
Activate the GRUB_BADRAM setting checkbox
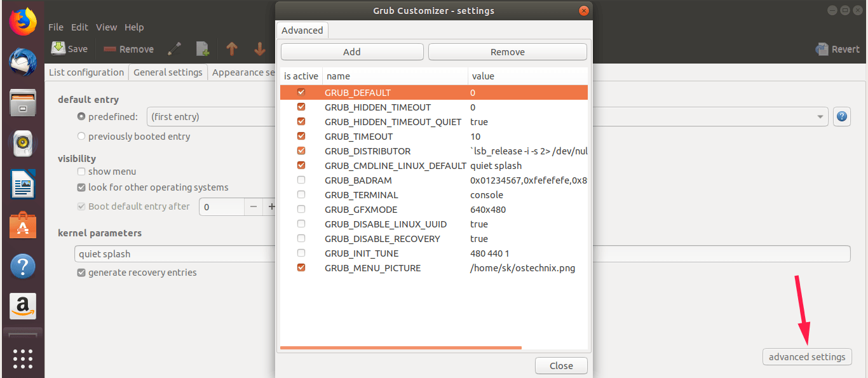pyautogui.click(x=301, y=180)
